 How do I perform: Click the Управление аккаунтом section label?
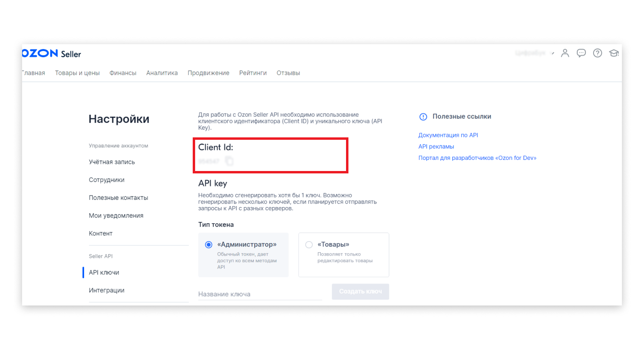[119, 146]
